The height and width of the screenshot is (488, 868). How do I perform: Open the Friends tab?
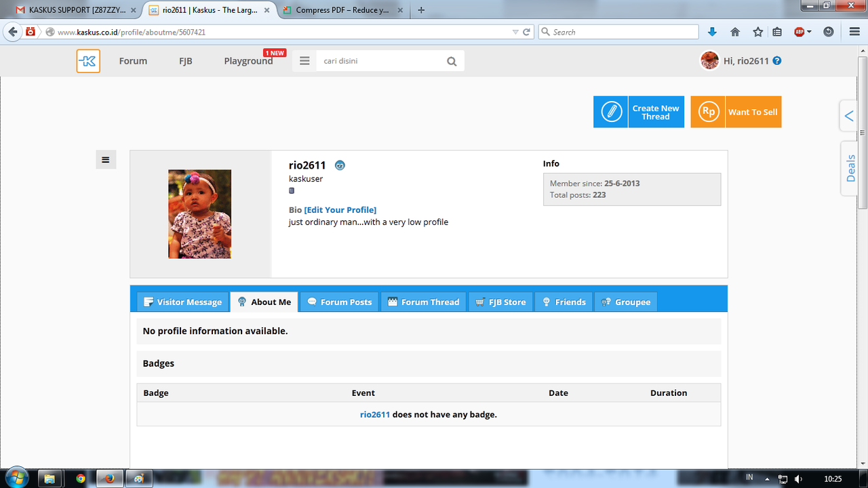click(564, 302)
